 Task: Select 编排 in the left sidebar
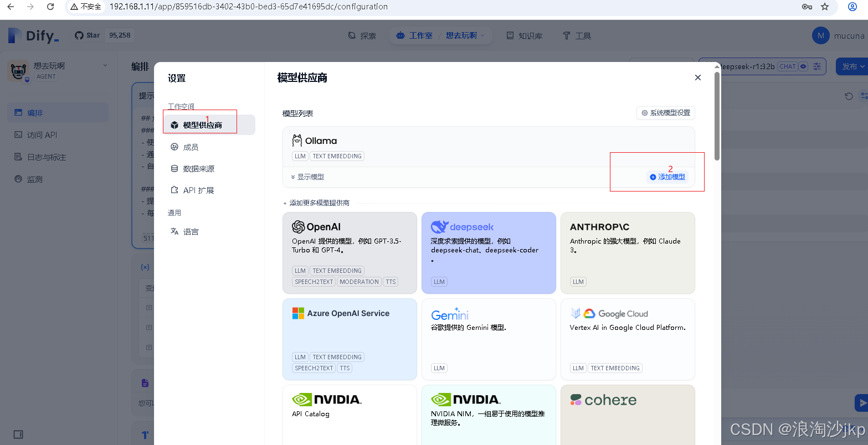tap(58, 113)
